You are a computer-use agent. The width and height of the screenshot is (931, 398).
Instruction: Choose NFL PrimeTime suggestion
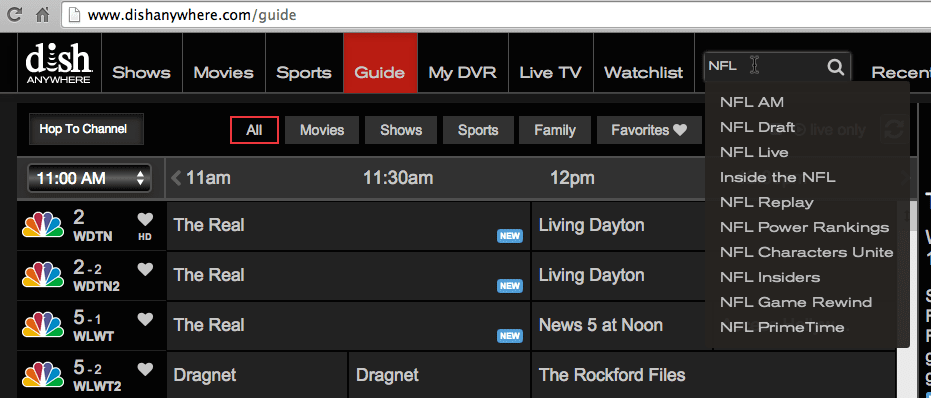coord(782,327)
